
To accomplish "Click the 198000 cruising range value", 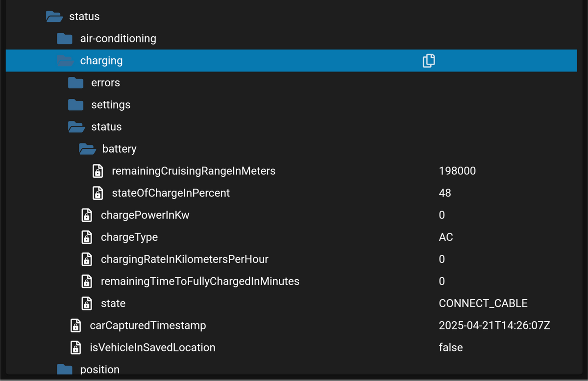I will click(x=457, y=171).
